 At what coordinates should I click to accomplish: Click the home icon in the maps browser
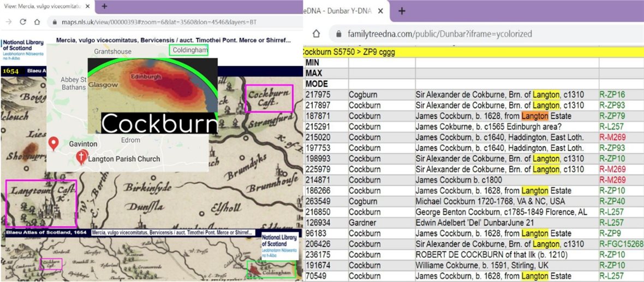37,22
